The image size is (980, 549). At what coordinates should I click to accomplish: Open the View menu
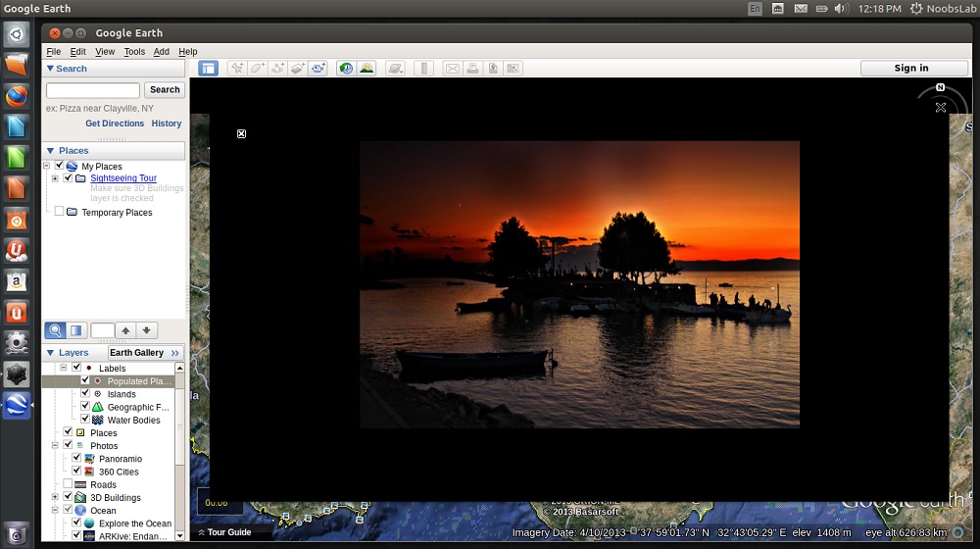point(105,51)
